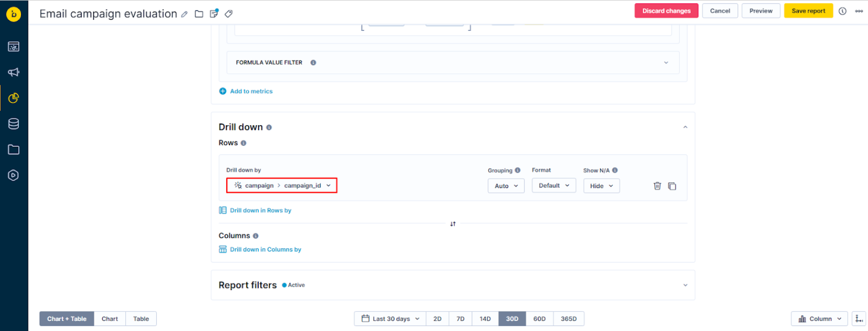Click the Add to metrics link

pos(251,91)
